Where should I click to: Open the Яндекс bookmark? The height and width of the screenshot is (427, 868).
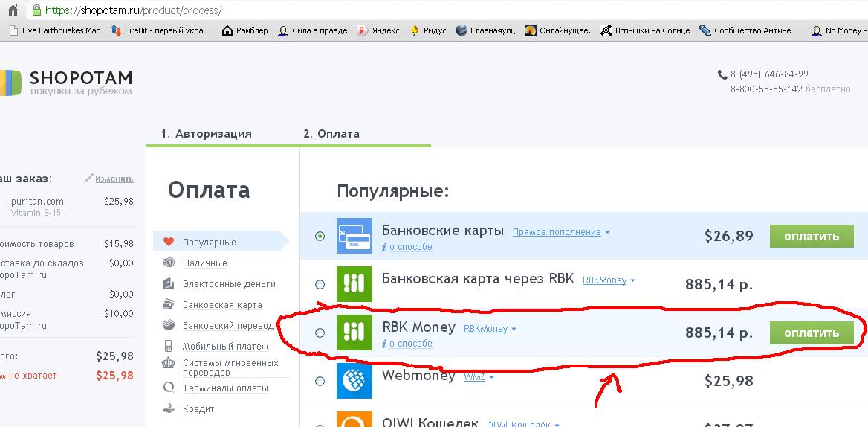(378, 30)
